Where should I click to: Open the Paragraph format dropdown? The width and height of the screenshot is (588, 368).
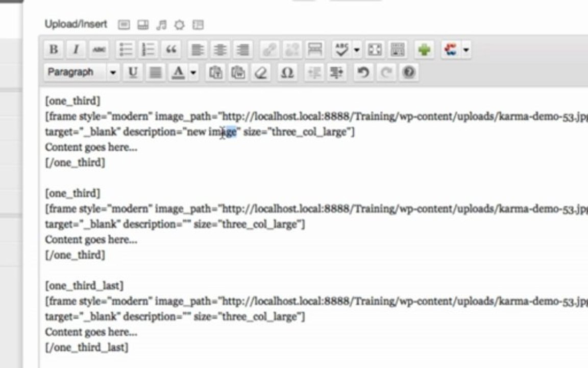[x=82, y=72]
